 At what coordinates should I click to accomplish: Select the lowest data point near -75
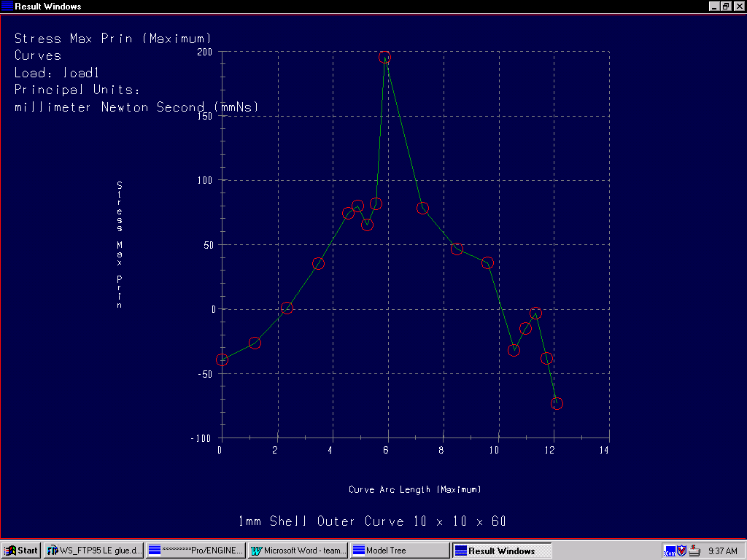click(x=557, y=404)
